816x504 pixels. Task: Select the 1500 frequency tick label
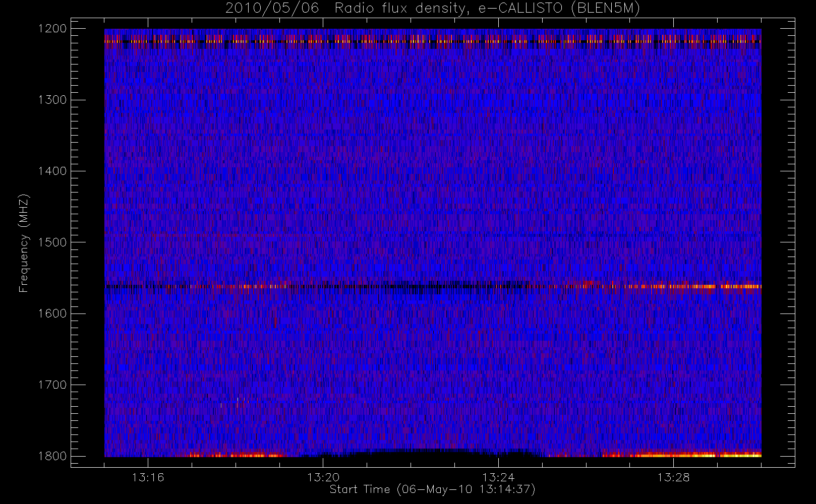pyautogui.click(x=52, y=242)
